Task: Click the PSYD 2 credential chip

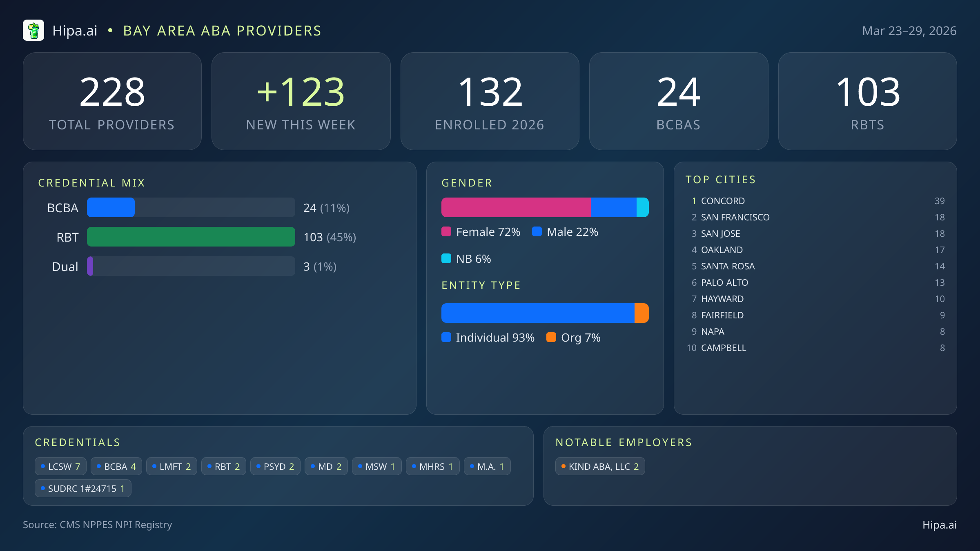Action: pos(275,466)
